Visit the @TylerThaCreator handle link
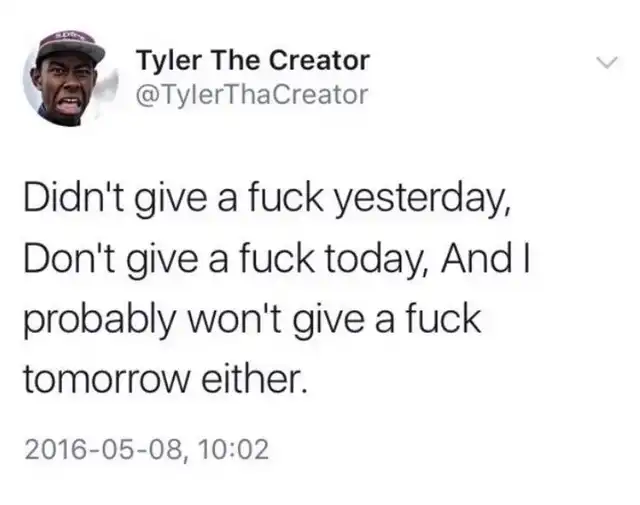This screenshot has width=640, height=505. (x=252, y=95)
